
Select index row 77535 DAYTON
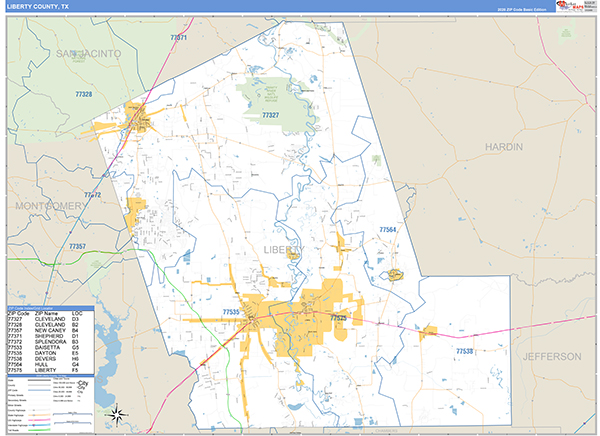(x=43, y=353)
